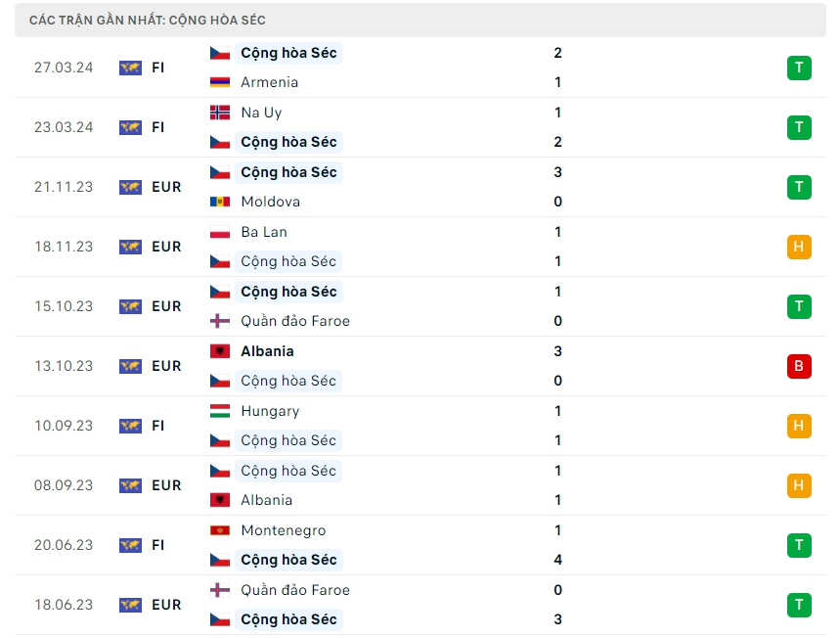Click the red B loss badge
The height and width of the screenshot is (638, 840).
point(798,366)
